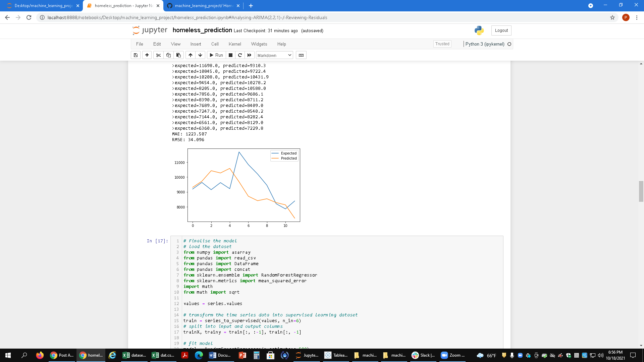Switch to GitHub machine_learning_project tab
644x362 pixels.
[204, 6]
